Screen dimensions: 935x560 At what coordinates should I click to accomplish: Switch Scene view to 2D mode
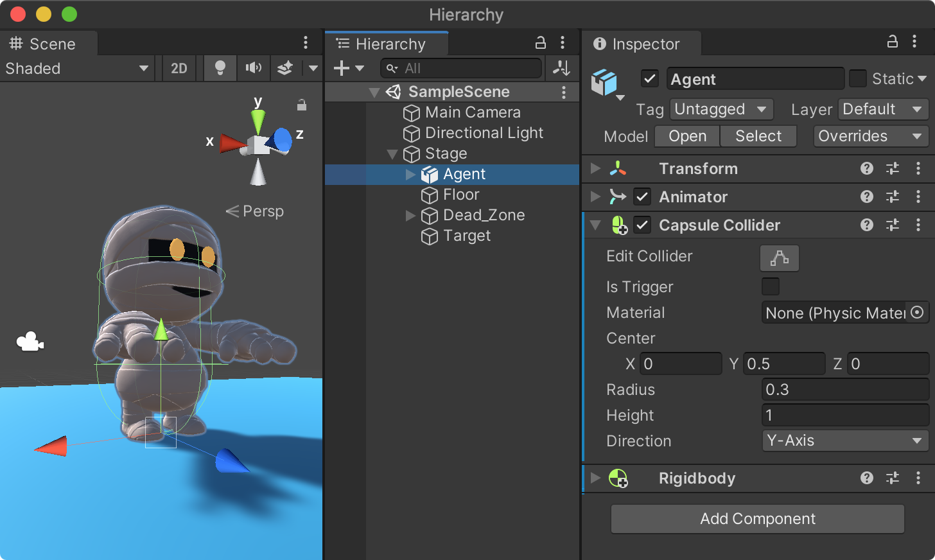[x=179, y=68]
